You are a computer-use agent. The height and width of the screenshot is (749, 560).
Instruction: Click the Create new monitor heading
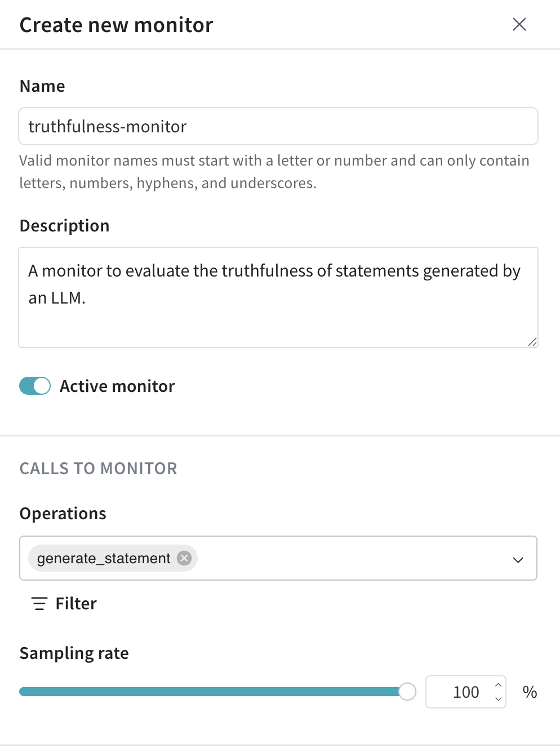pos(117,25)
